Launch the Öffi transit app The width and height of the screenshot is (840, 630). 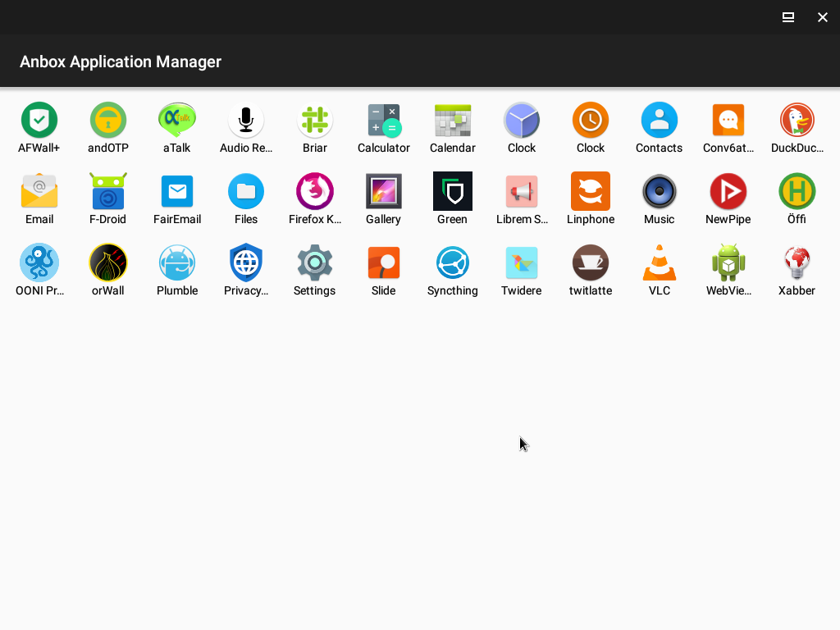[797, 192]
